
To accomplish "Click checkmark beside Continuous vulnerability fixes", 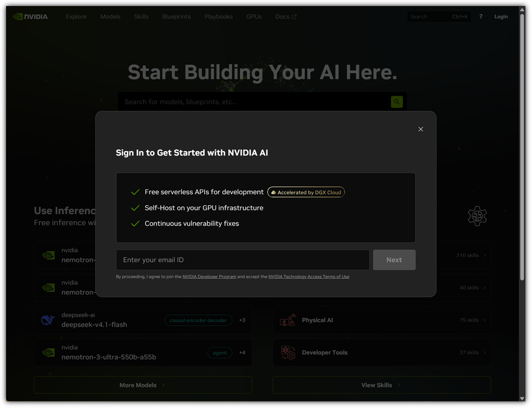I will coord(135,224).
